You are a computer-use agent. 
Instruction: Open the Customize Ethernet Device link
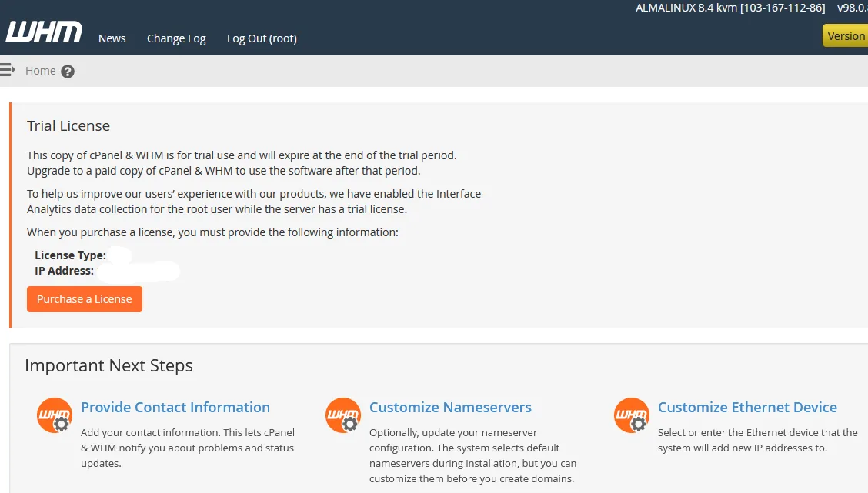click(747, 407)
